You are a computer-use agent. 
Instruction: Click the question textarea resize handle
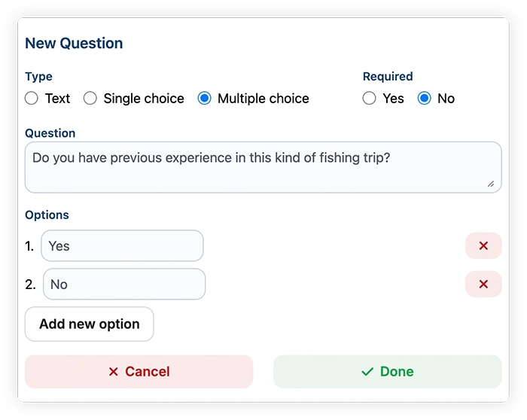click(x=490, y=183)
